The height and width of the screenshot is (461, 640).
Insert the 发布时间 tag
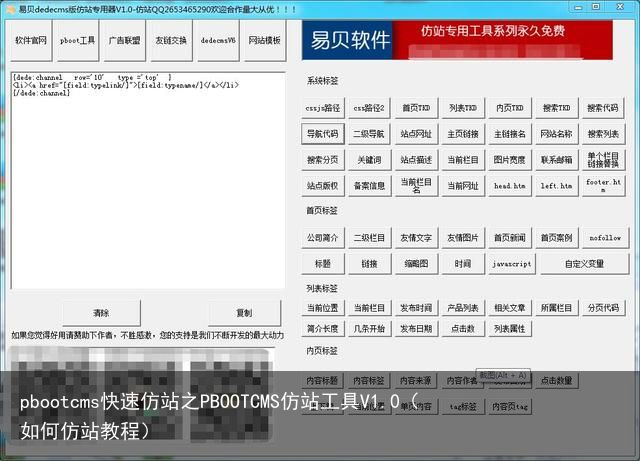(x=416, y=308)
